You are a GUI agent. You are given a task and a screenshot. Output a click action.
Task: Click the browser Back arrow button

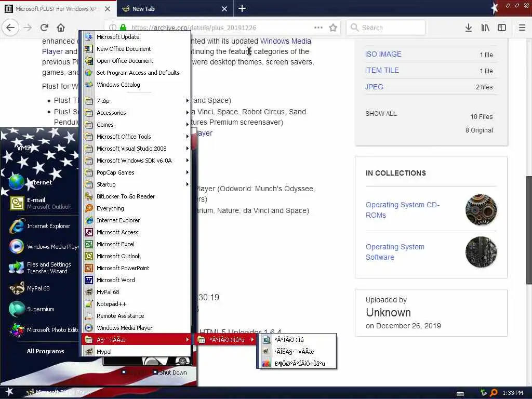point(10,28)
